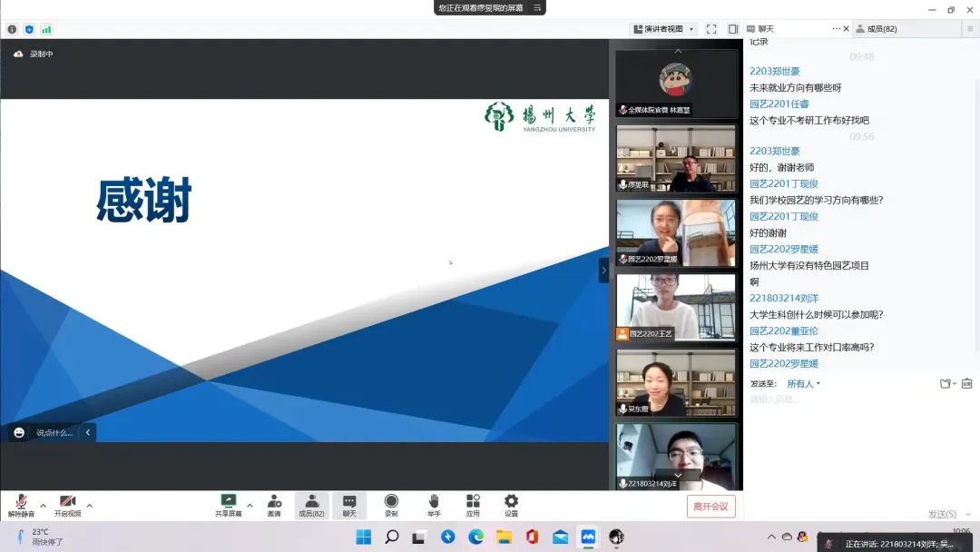Open Windows Start menu on taskbar
The width and height of the screenshot is (980, 552).
click(363, 537)
